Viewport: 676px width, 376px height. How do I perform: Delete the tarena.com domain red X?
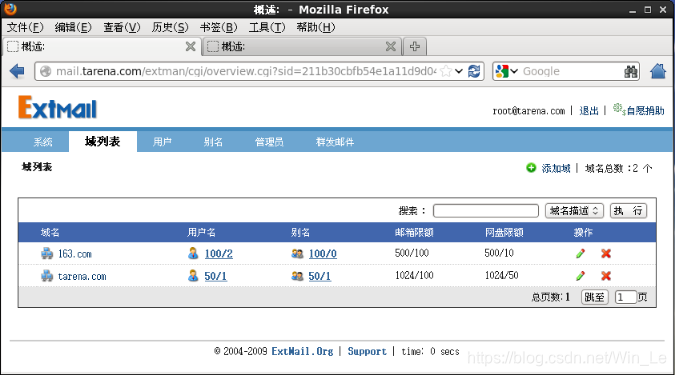(606, 276)
